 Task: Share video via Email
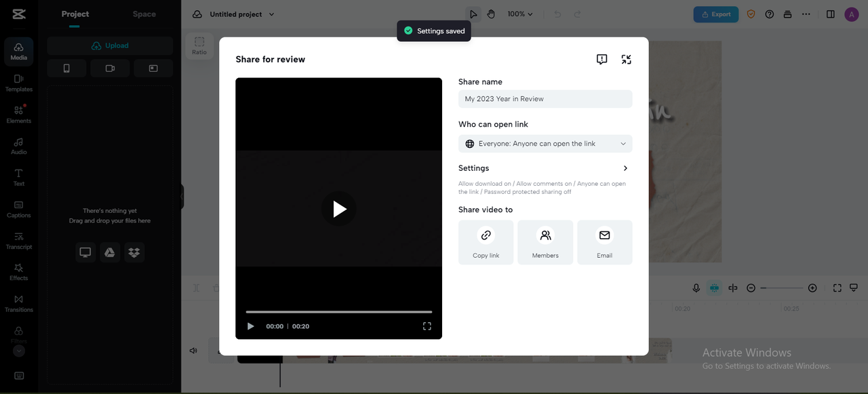click(x=605, y=242)
